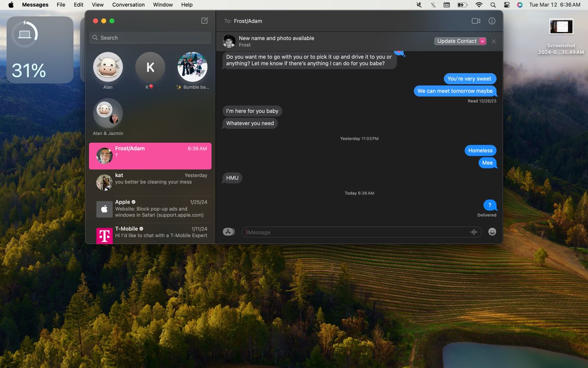Click Apple logo avatar in list
Screen dimensions: 588x368
click(x=104, y=209)
